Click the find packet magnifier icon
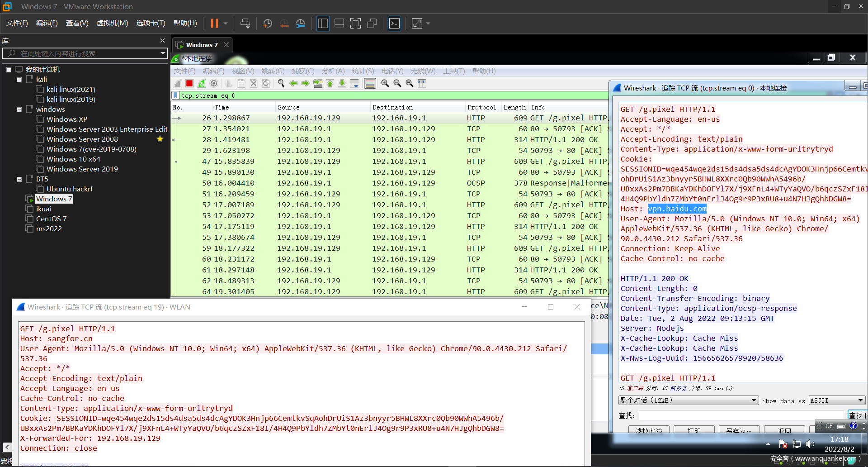This screenshot has height=467, width=868. click(x=281, y=83)
